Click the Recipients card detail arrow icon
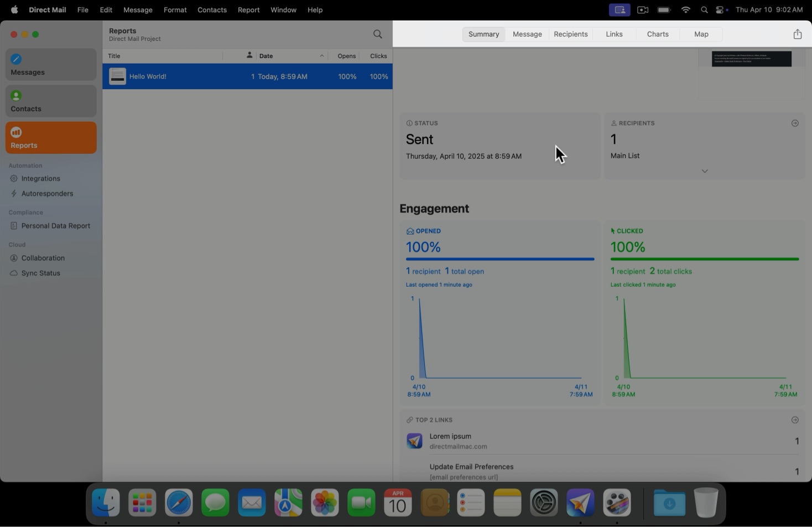 tap(795, 123)
